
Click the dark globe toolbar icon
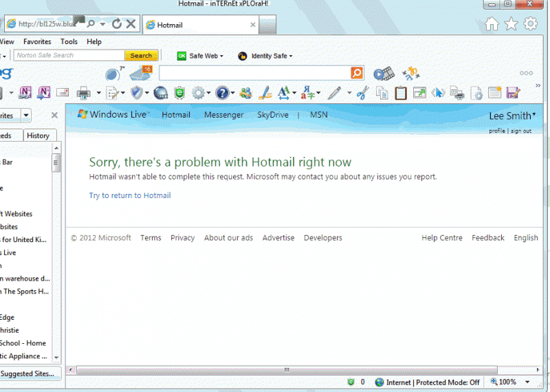point(161,94)
